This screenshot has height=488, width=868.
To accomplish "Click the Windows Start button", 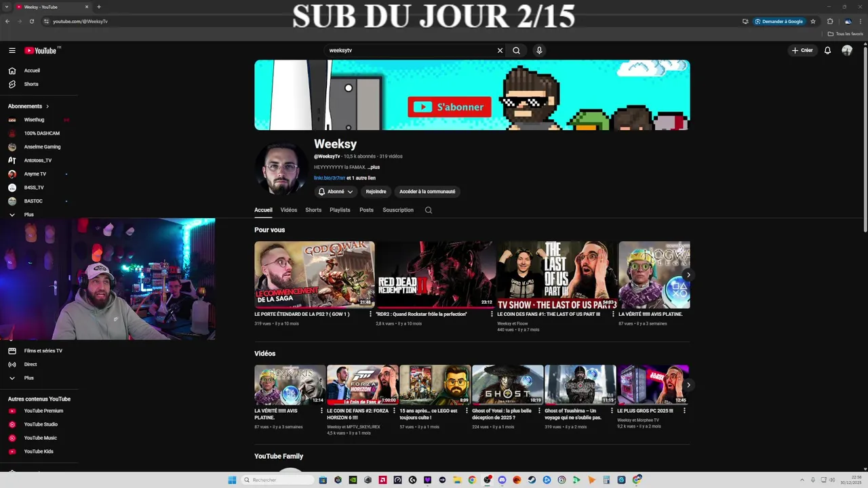I will pos(232,480).
